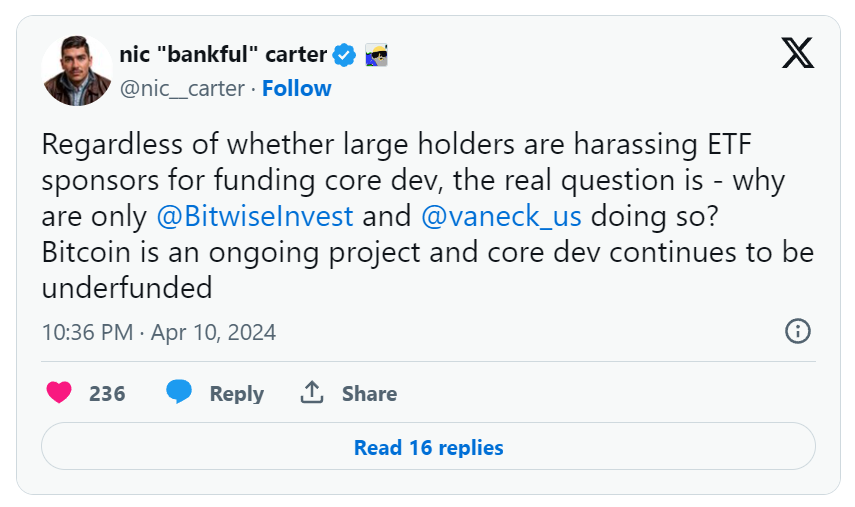
Task: Follow the @nic__carter account
Action: pos(297,88)
